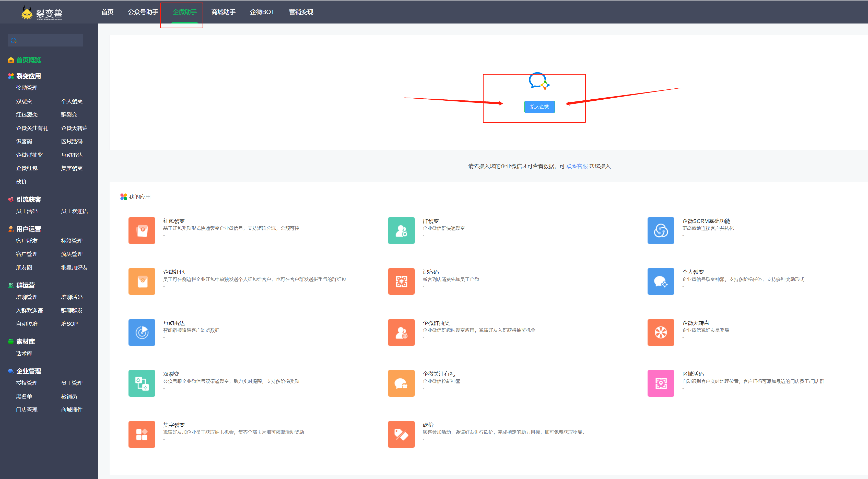The height and width of the screenshot is (479, 868).
Task: Open 首页概览 in the sidebar
Action: tap(28, 60)
